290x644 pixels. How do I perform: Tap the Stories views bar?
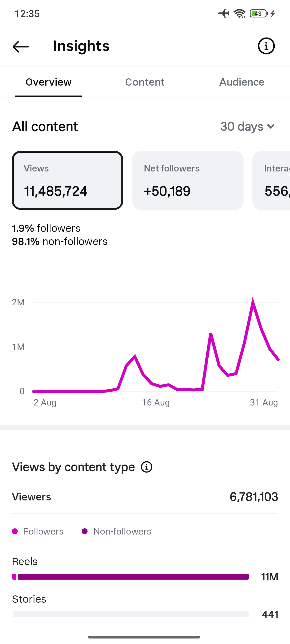pyautogui.click(x=131, y=614)
